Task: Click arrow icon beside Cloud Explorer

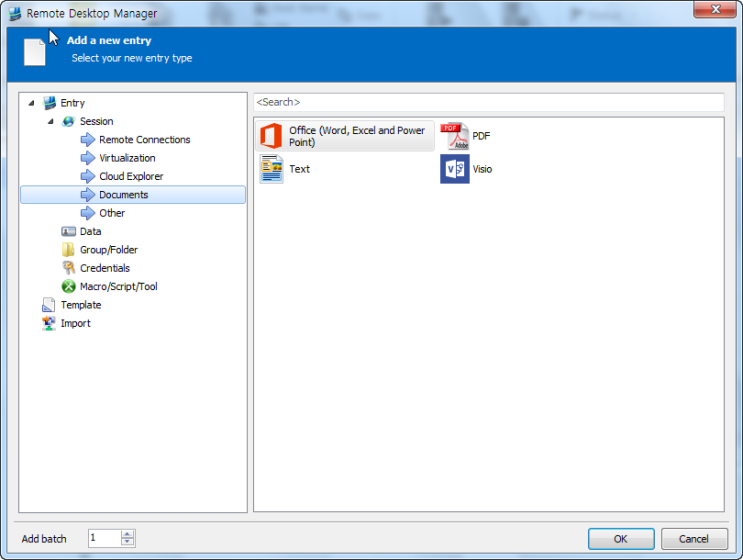Action: (x=88, y=176)
